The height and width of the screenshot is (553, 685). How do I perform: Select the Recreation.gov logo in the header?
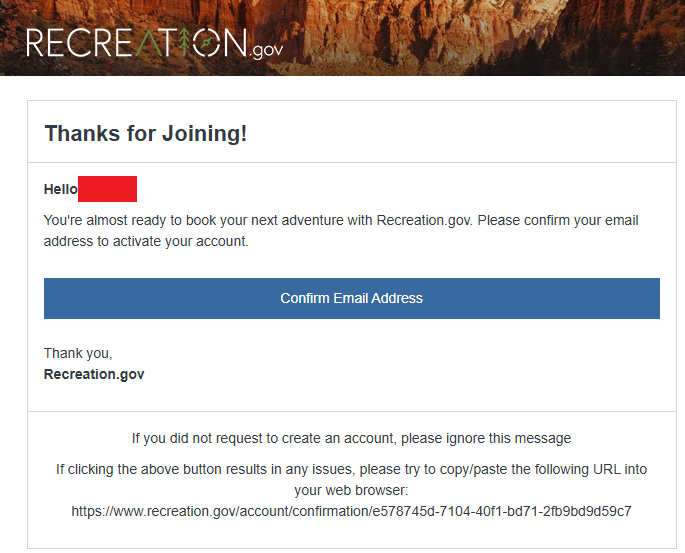click(155, 43)
